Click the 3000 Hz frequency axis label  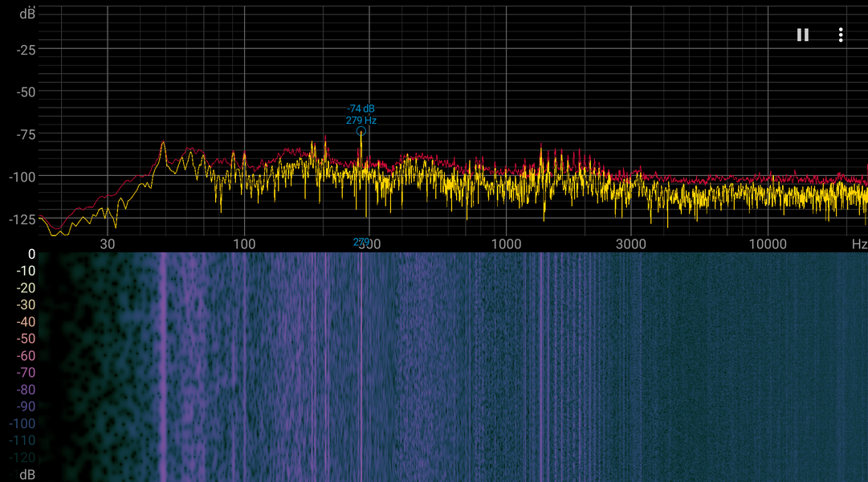point(631,244)
